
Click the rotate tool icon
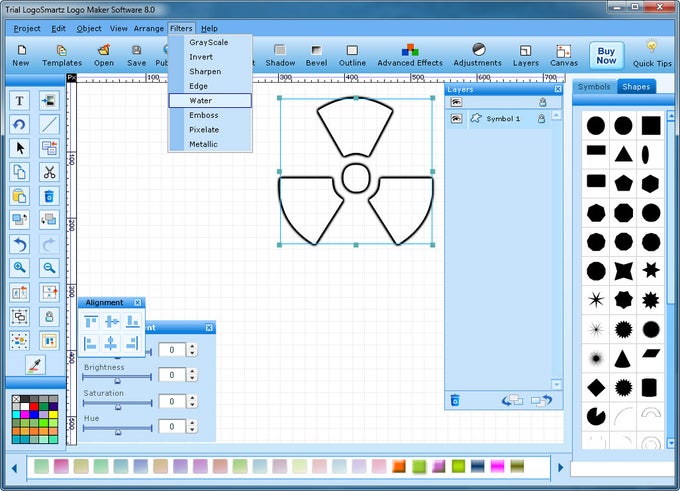20,125
